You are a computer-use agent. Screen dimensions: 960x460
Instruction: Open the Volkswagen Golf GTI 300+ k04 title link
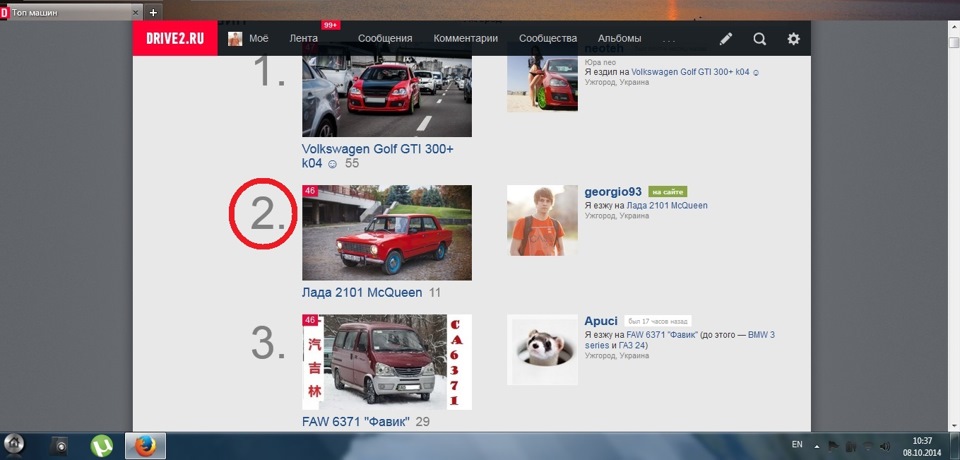[x=378, y=156]
